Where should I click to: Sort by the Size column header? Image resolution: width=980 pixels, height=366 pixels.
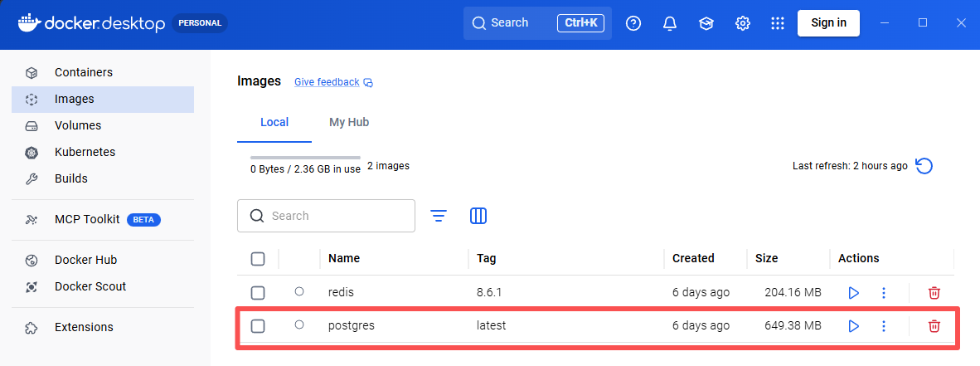pyautogui.click(x=766, y=258)
